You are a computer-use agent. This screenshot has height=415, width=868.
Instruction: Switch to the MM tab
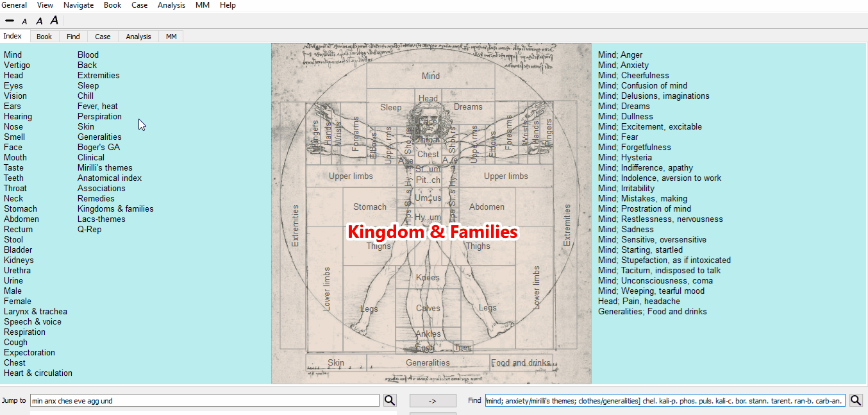(171, 37)
